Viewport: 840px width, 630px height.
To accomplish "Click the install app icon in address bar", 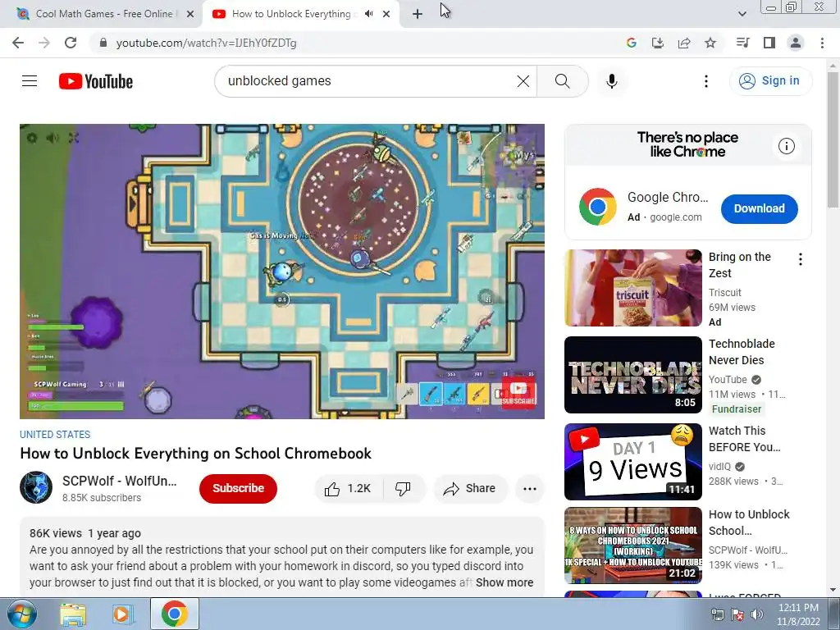I will pyautogui.click(x=657, y=43).
